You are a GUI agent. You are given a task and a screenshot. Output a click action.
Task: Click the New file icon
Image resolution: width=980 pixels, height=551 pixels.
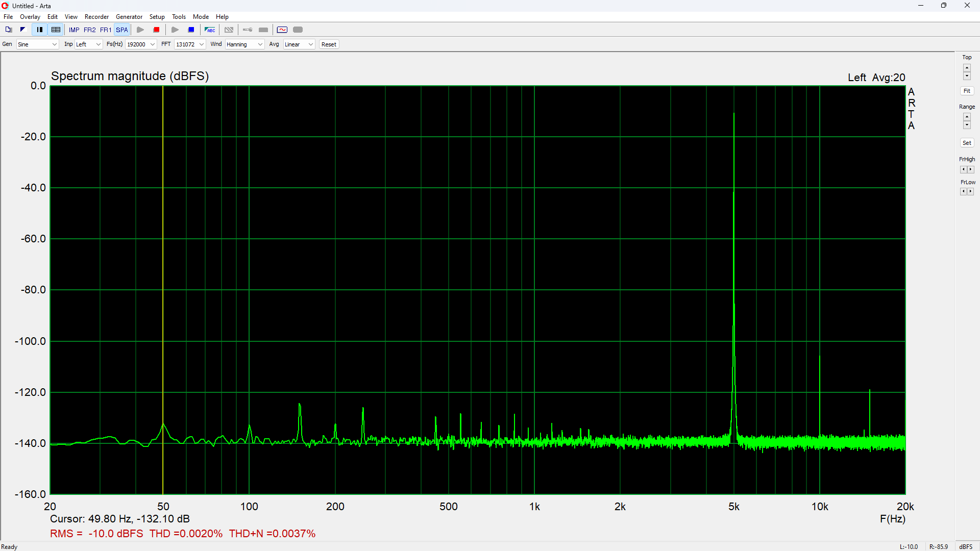(x=8, y=30)
